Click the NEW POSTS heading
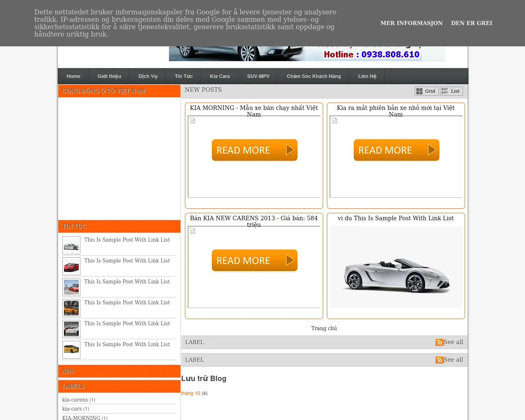The image size is (525, 420). (203, 90)
